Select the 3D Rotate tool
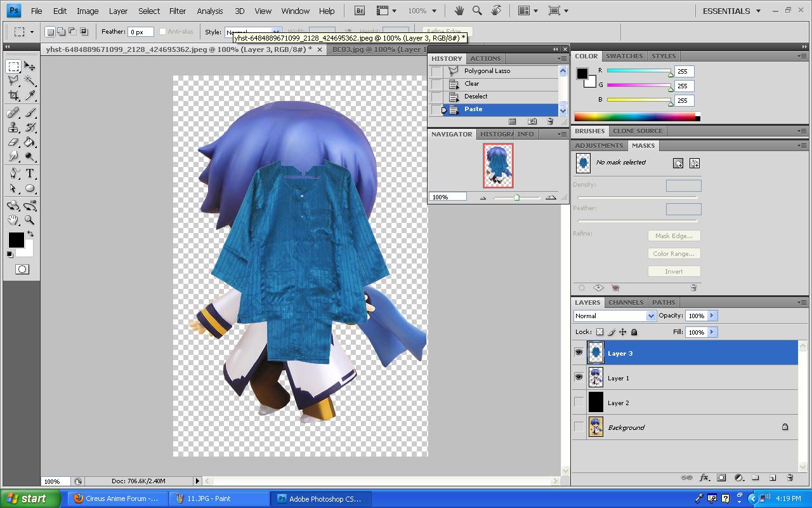 [x=13, y=206]
